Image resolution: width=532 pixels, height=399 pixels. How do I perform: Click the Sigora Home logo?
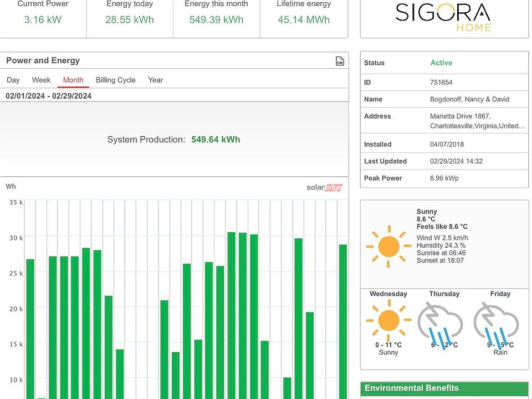coord(443,16)
